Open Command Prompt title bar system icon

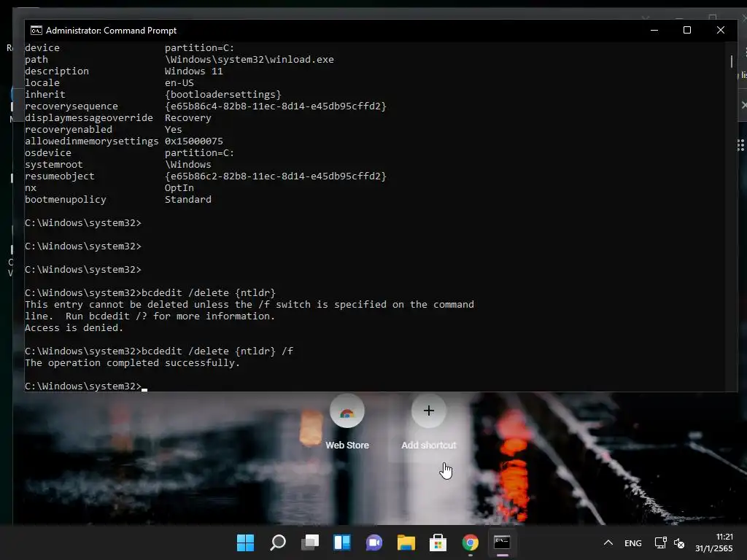tap(36, 31)
